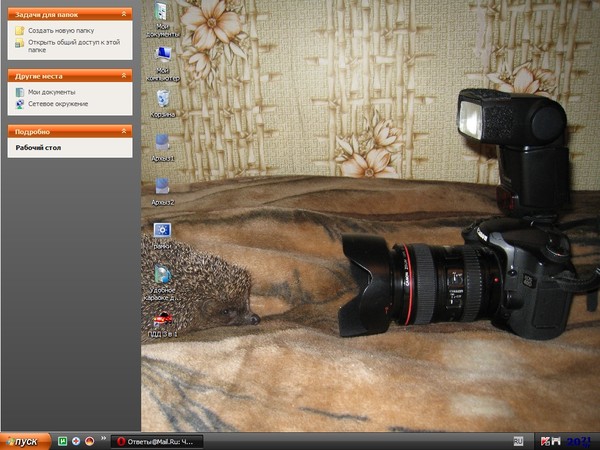Click the Подробно header text

(33, 132)
